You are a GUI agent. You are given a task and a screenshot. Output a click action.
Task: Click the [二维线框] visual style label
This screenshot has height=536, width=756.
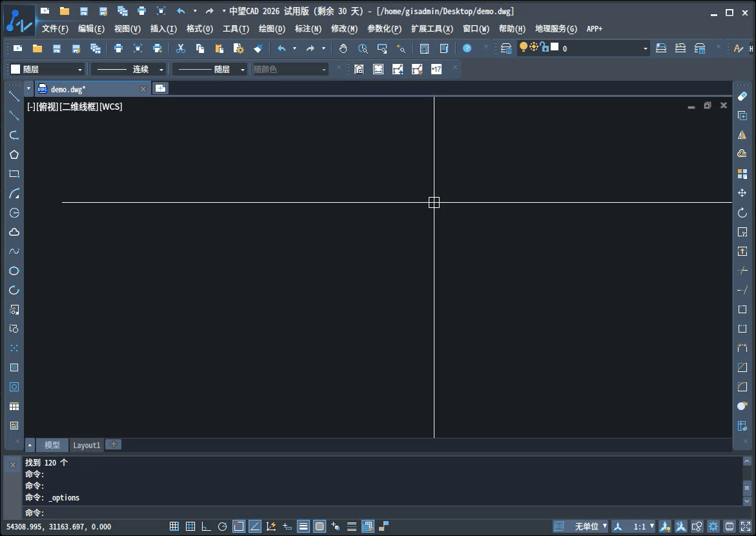tap(79, 107)
